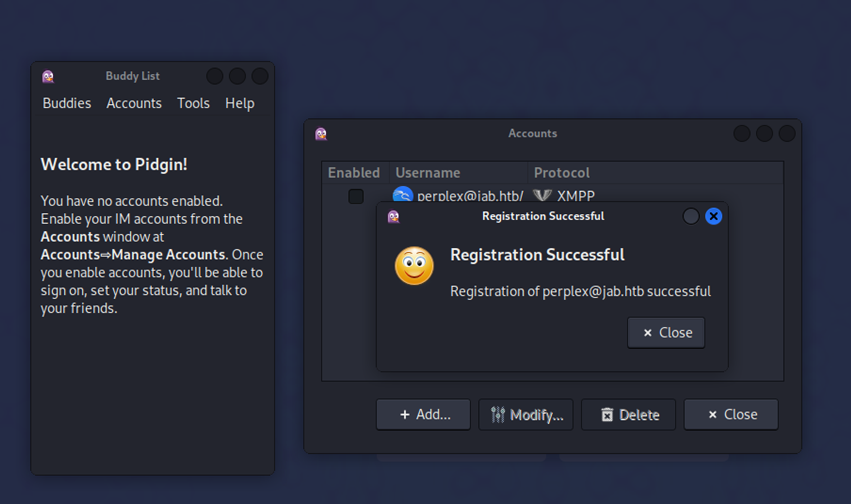Toggle the Enabled checkbox for perplex@jab.htb
851x504 pixels.
tap(356, 196)
